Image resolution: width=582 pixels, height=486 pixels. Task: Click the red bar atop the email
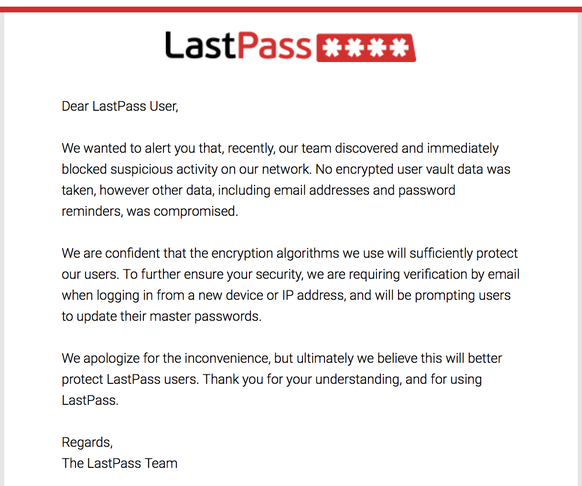pyautogui.click(x=291, y=9)
